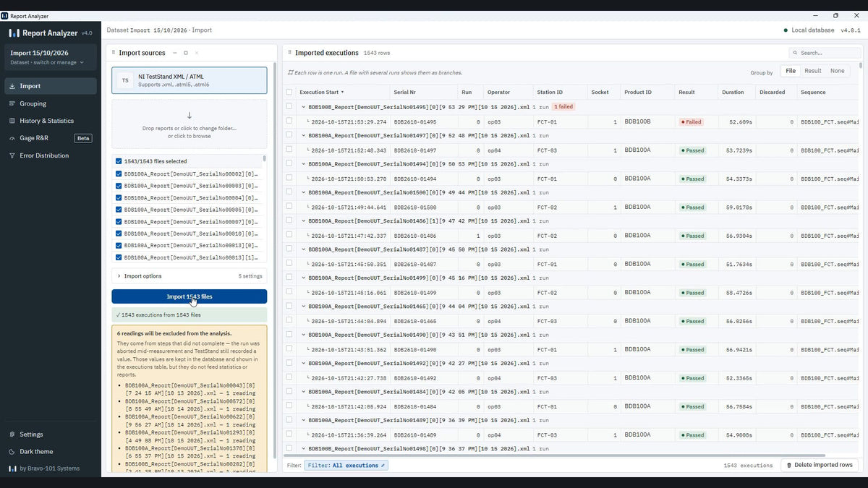Collapse the SerialNo01495 file group
This screenshot has height=488, width=868.
[x=304, y=106]
